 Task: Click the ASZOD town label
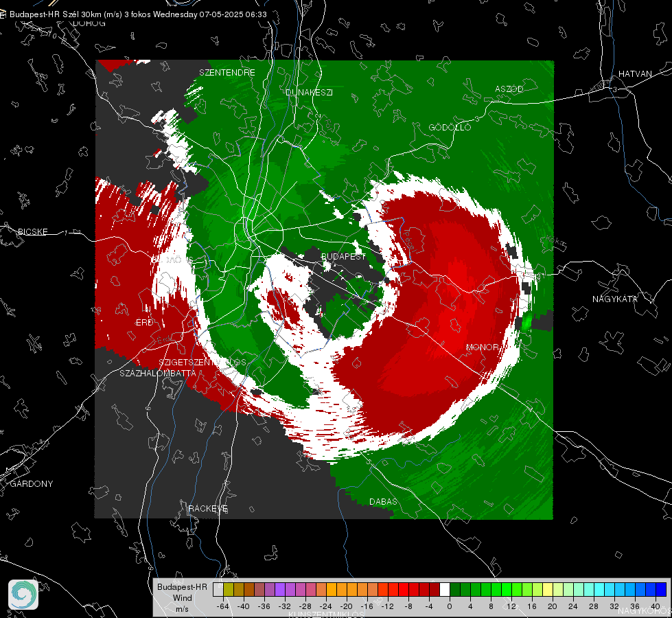pos(509,89)
